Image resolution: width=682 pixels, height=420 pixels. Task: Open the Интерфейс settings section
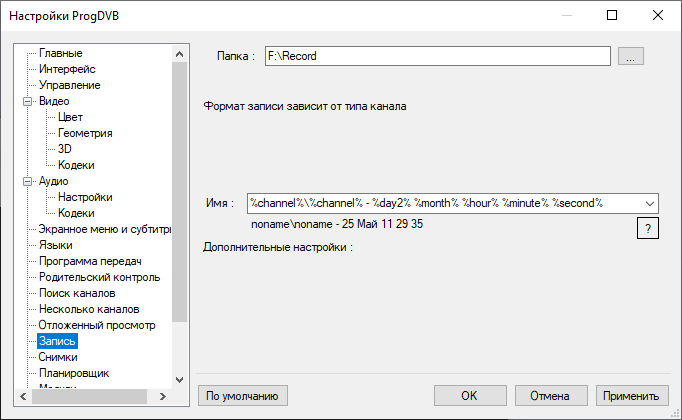(x=67, y=69)
